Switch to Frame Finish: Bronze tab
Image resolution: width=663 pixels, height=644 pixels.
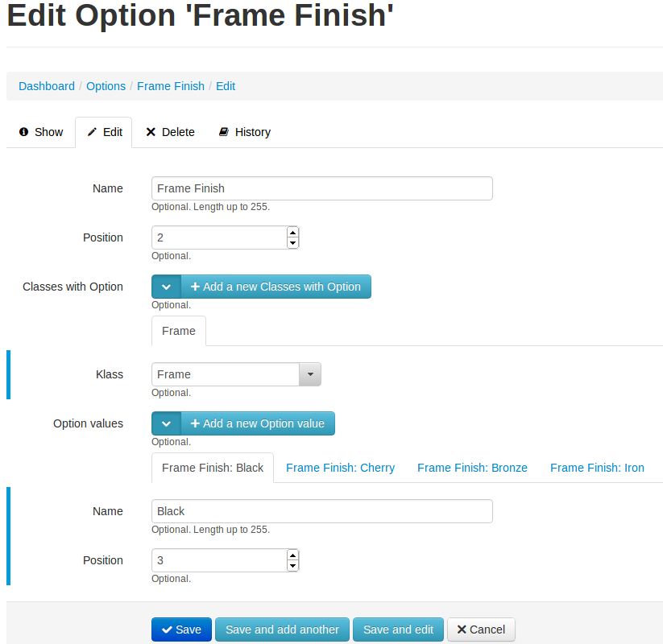point(472,468)
